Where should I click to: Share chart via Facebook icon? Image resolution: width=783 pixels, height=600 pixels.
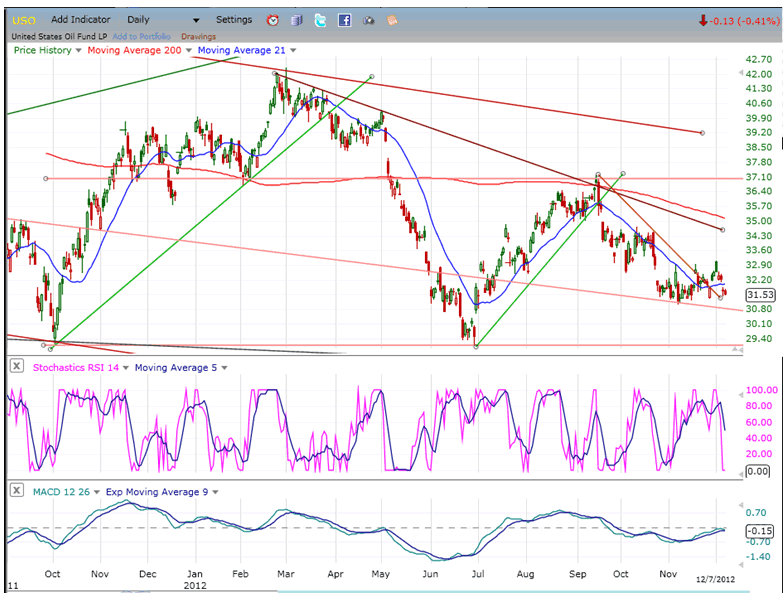[344, 20]
